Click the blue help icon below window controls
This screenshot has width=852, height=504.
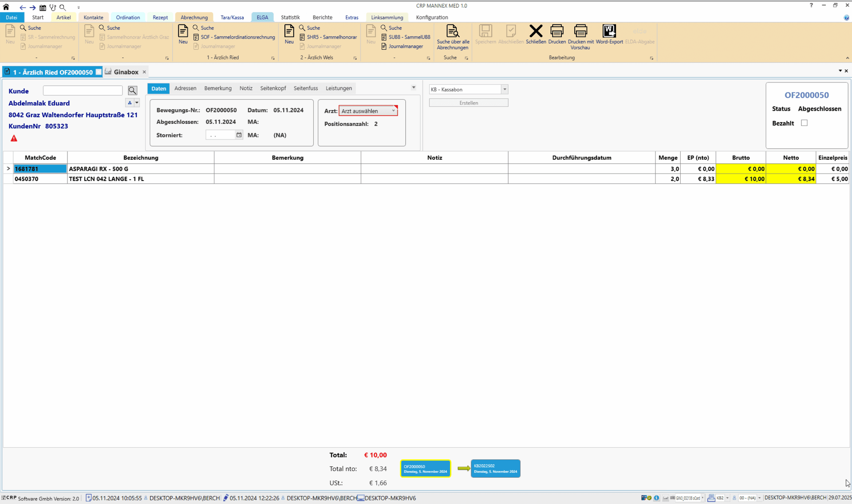[846, 18]
